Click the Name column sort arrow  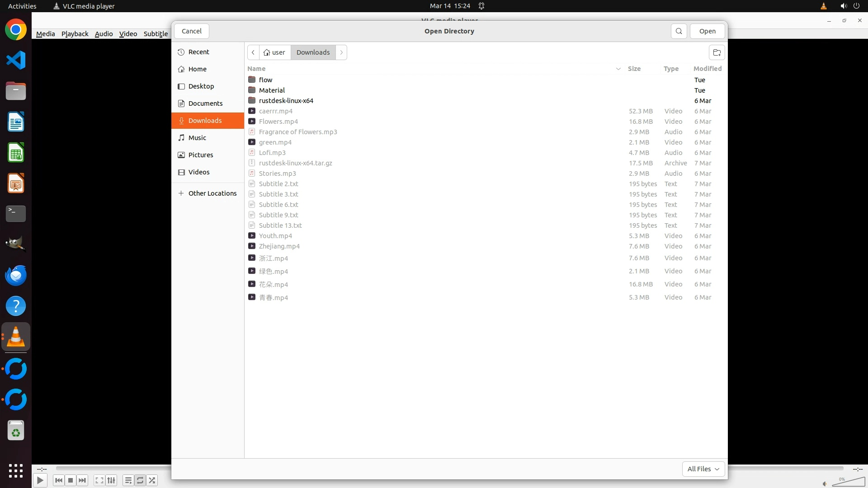[x=618, y=69]
